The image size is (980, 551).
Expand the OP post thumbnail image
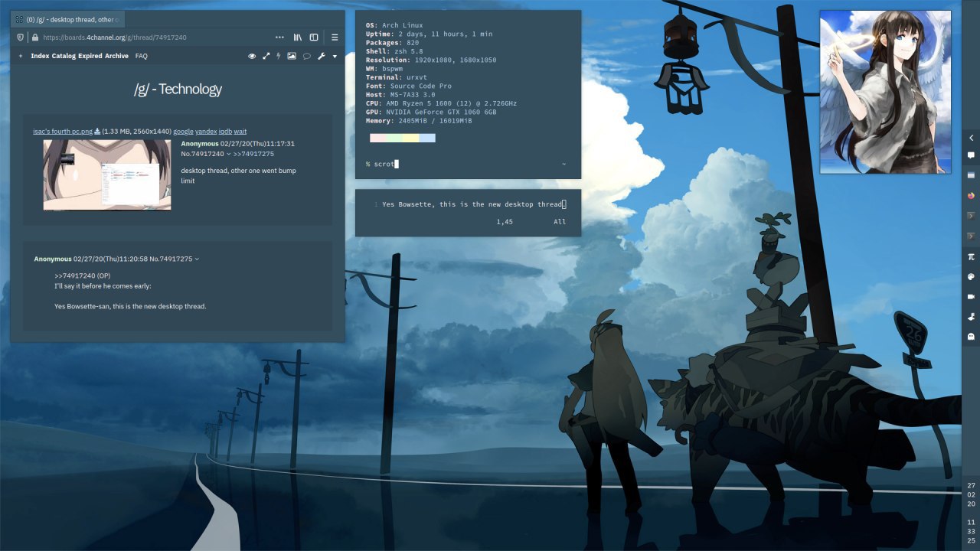click(107, 174)
